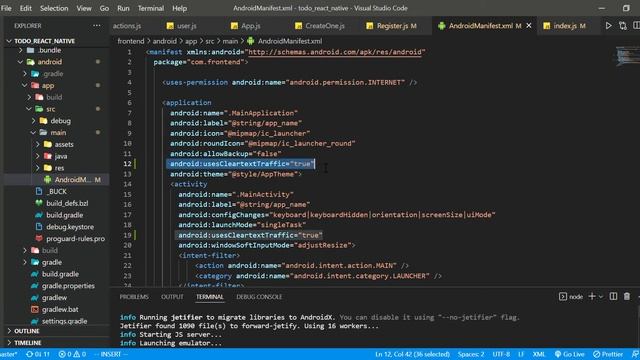Open the File menu

coord(6,8)
